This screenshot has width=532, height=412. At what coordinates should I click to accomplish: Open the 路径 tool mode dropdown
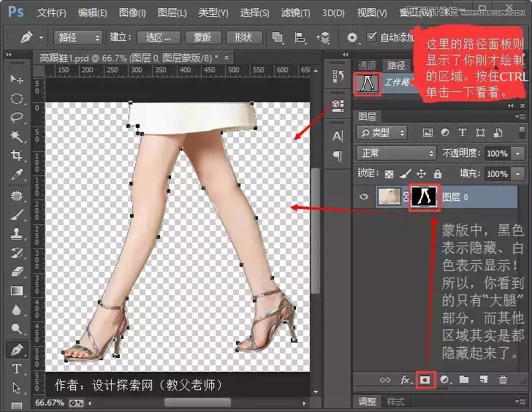coord(77,37)
